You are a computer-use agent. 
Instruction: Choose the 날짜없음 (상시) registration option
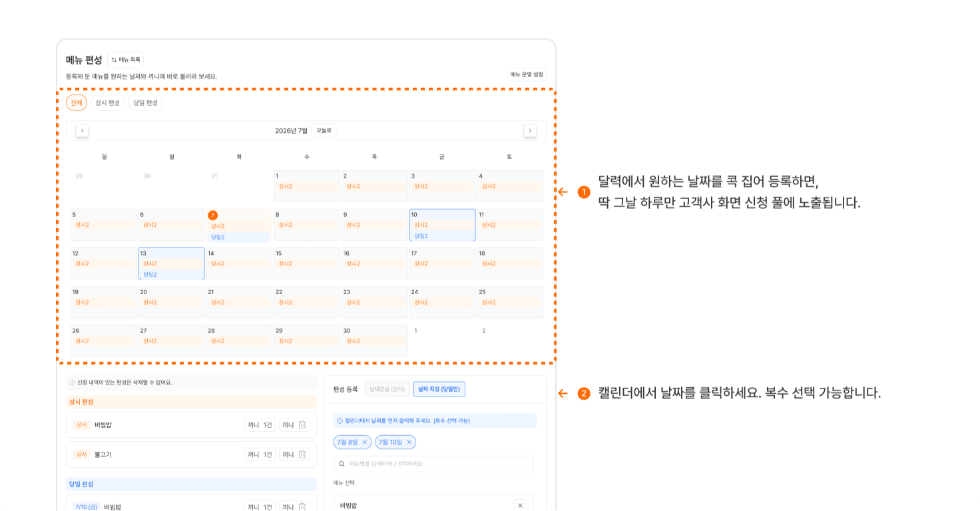(x=387, y=389)
